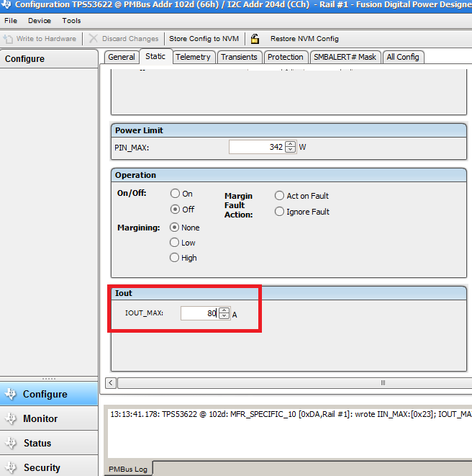Decrease IOUT_MAX with down stepper arrow

coord(224,315)
